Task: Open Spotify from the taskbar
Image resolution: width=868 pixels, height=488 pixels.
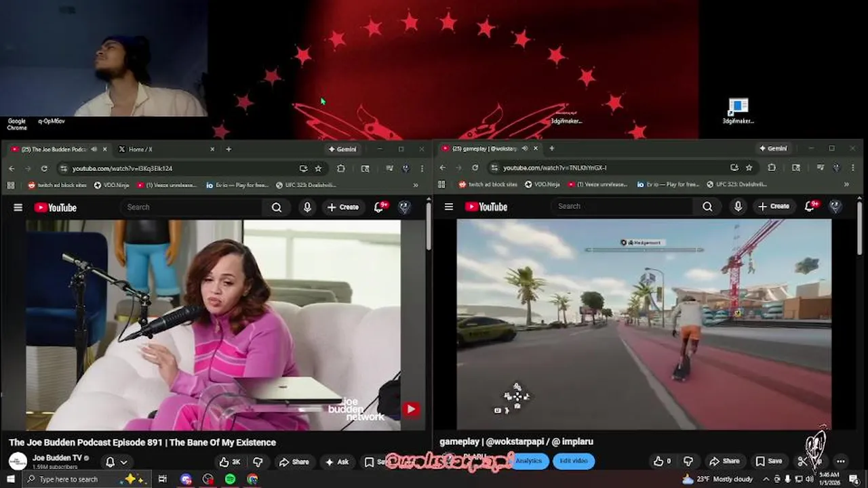Action: pos(230,479)
